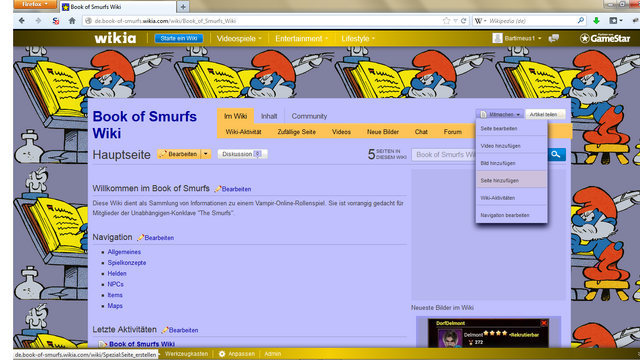Select the Im Wiki tab

coord(236,116)
